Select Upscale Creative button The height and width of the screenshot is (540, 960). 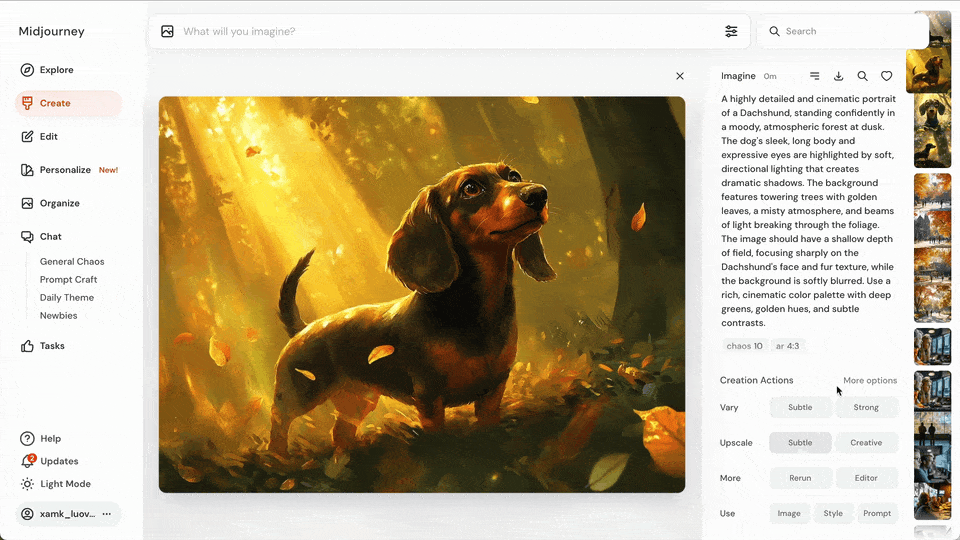click(x=866, y=442)
